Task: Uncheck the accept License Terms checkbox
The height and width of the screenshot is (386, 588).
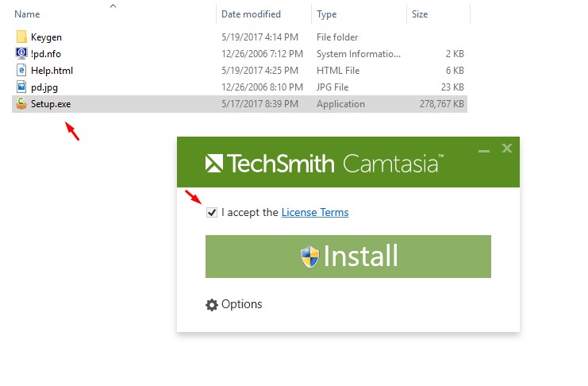Action: (x=212, y=213)
